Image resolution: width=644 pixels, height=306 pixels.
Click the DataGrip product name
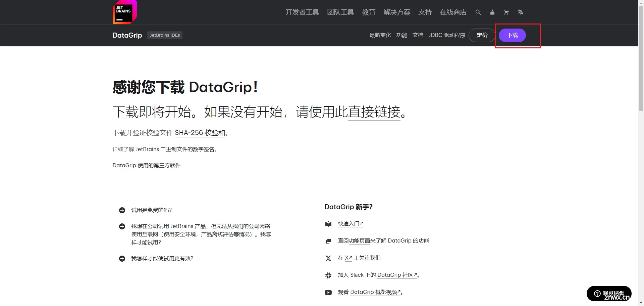pos(127,35)
